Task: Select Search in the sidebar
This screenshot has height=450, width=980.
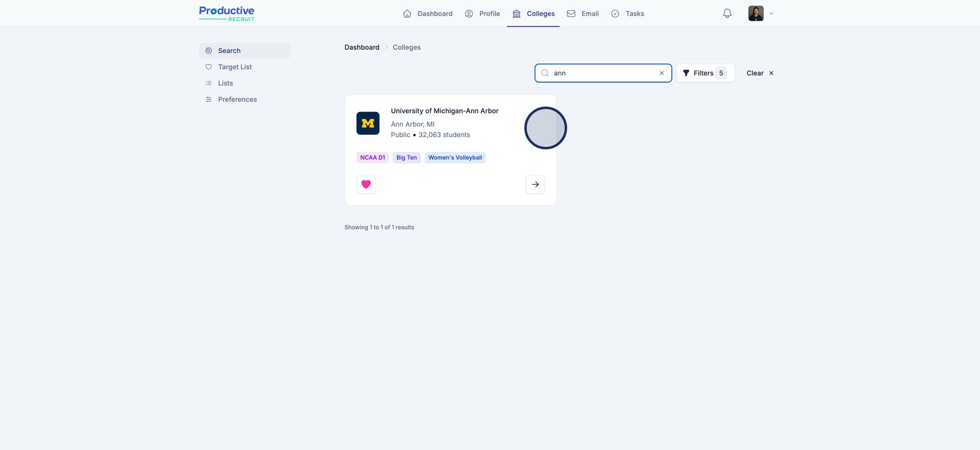Action: [245, 51]
